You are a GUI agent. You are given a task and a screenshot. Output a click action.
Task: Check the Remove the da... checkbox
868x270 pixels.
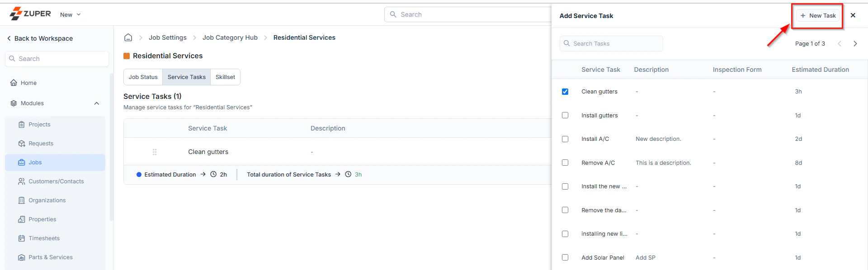point(565,210)
